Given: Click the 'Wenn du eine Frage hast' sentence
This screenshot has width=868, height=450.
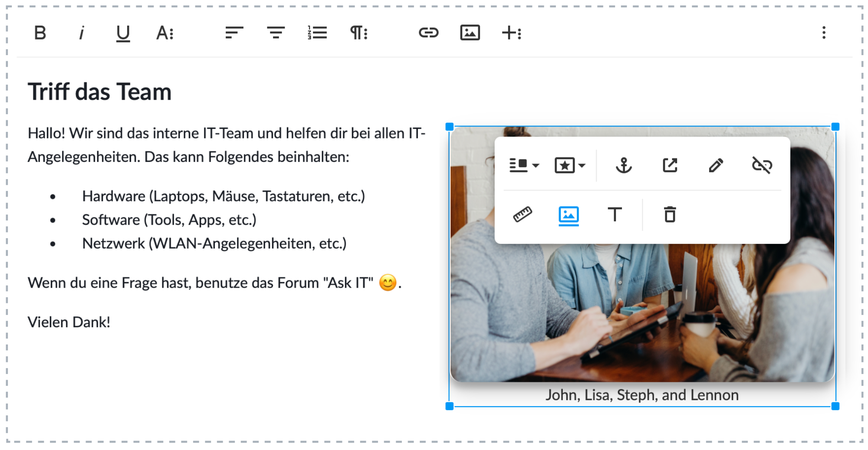Looking at the screenshot, I should (x=215, y=283).
